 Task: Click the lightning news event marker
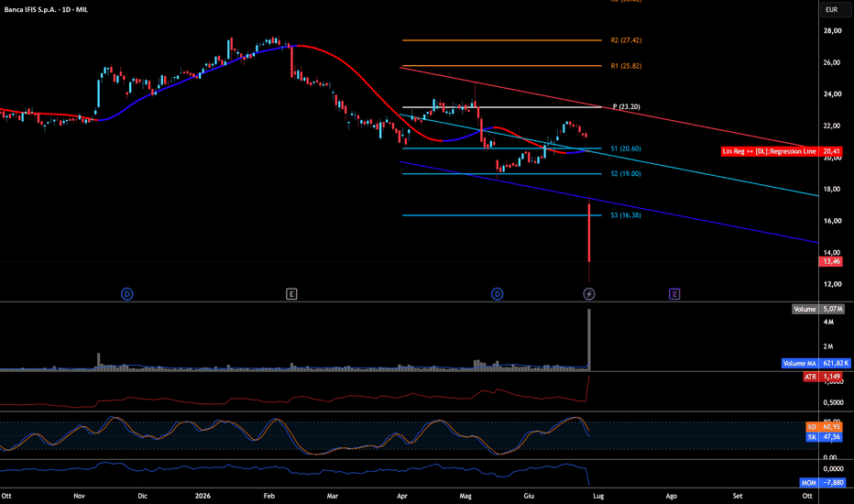(x=589, y=294)
